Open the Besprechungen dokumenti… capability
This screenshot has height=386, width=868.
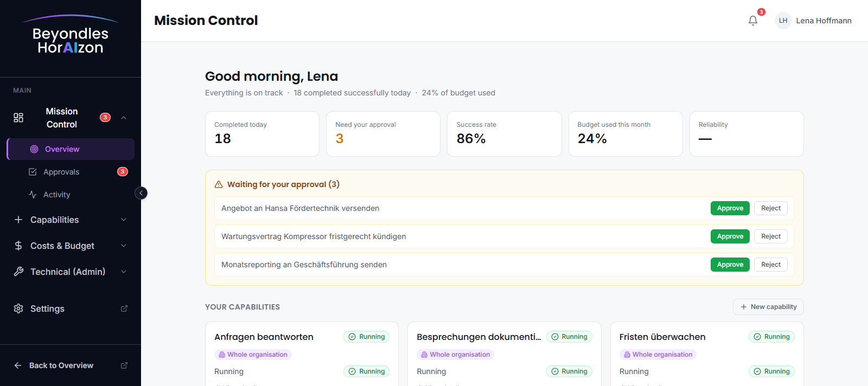click(478, 337)
